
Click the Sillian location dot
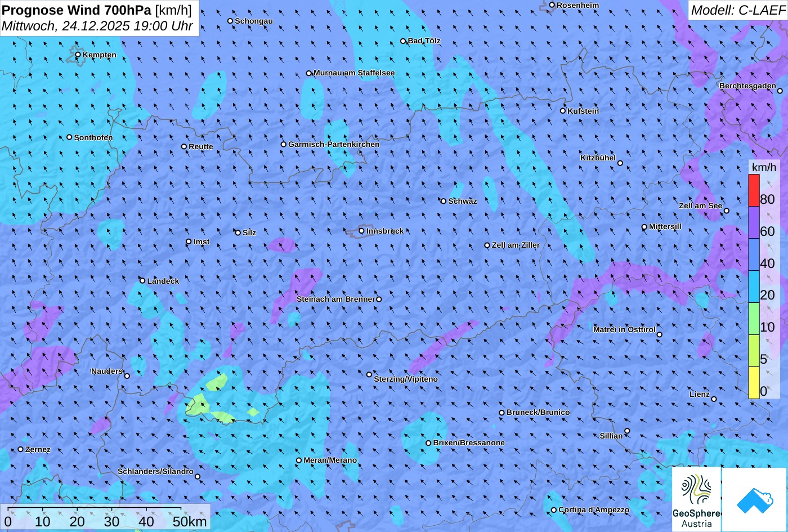coord(627,431)
